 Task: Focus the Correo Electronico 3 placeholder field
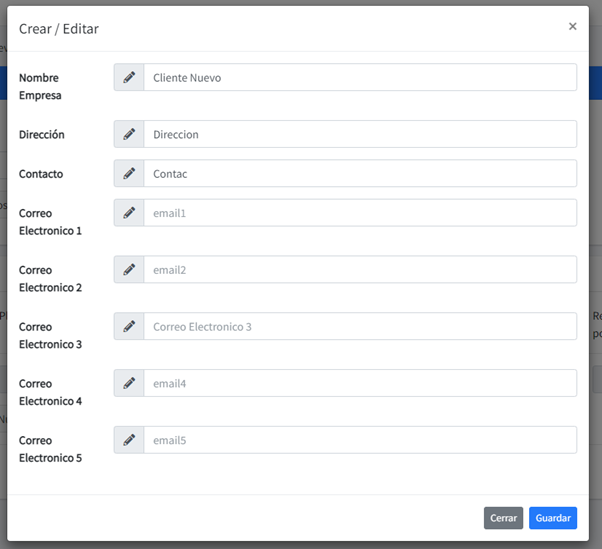point(360,326)
